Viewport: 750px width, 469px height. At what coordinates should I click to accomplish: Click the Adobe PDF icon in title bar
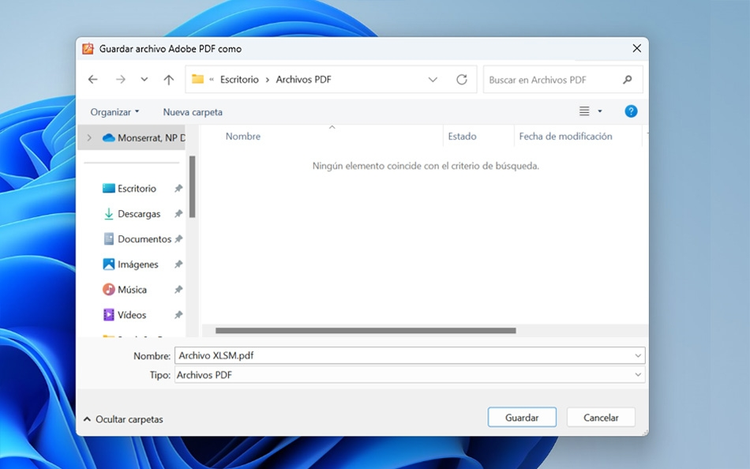pyautogui.click(x=88, y=49)
